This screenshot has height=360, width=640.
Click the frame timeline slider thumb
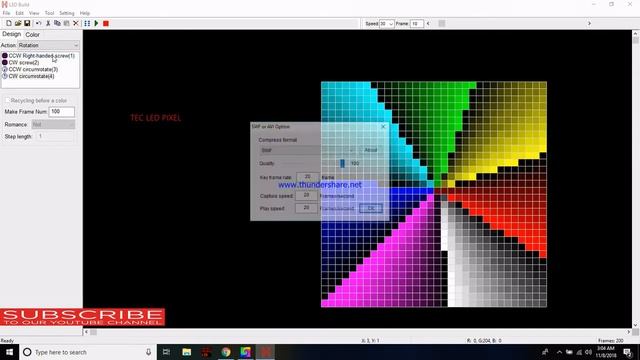tap(442, 24)
